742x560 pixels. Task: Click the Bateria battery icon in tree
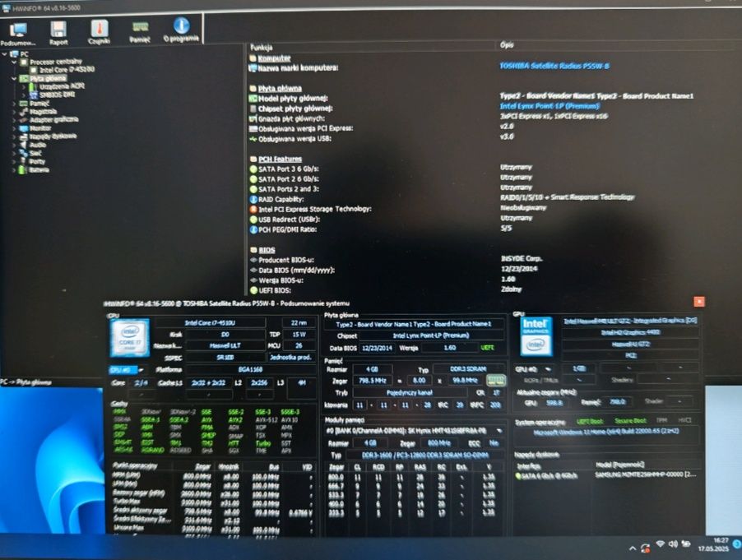pos(22,169)
